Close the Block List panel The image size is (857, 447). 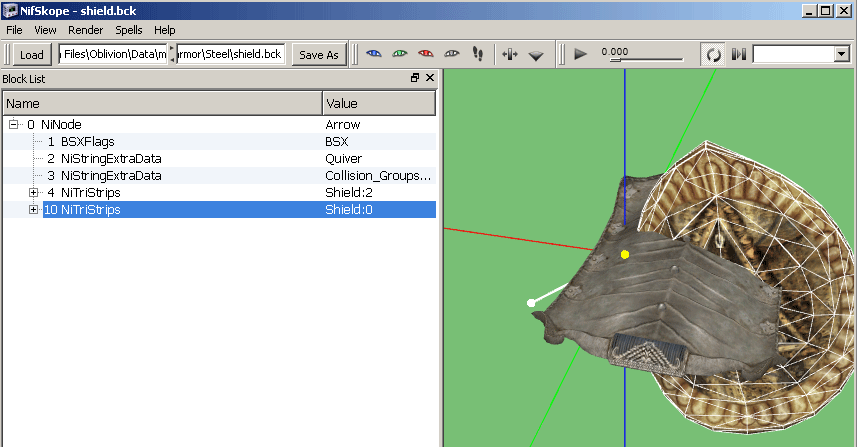click(430, 78)
